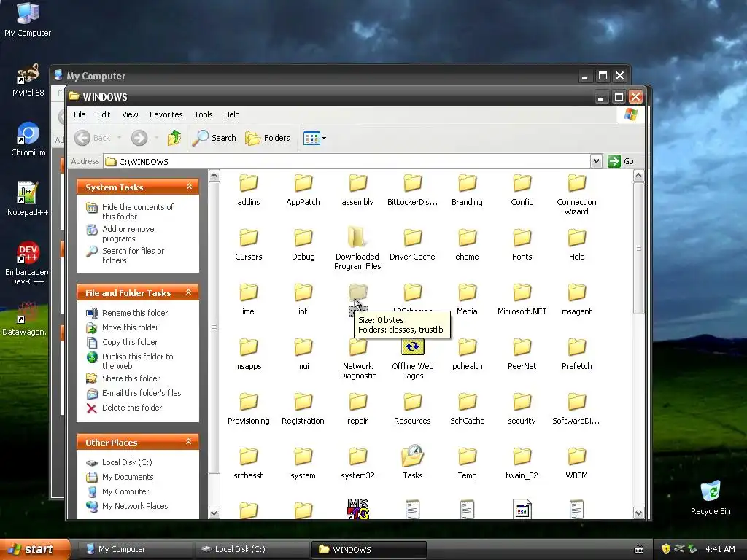Open the Address bar dropdown arrow
The height and width of the screenshot is (560, 747).
pos(596,161)
